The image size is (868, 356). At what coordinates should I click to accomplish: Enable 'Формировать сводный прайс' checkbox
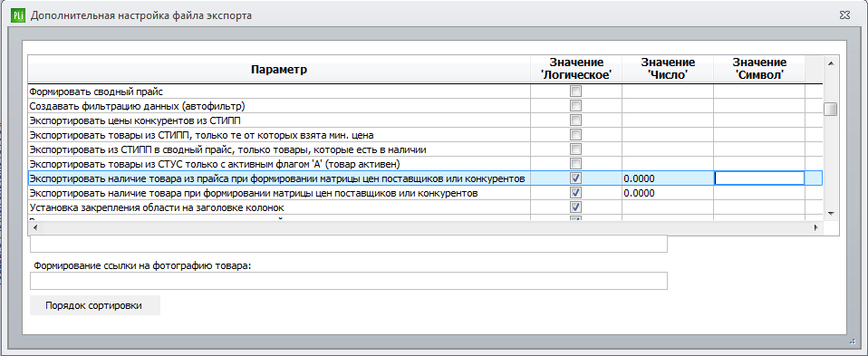tap(575, 91)
